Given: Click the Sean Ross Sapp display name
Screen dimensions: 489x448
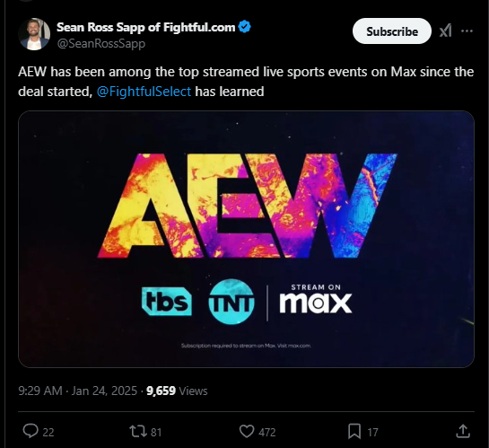Looking at the screenshot, I should (146, 28).
